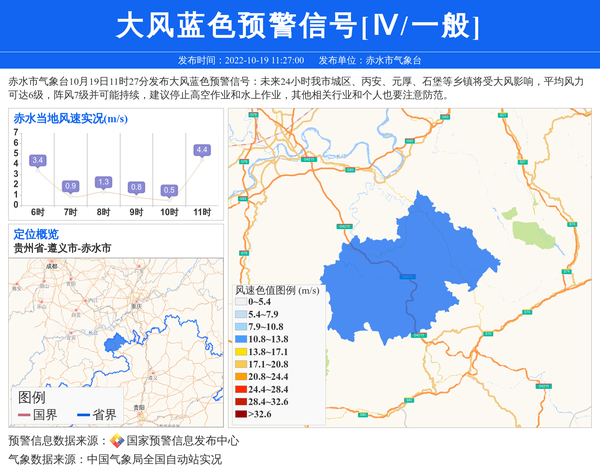Select the 24.4~28.4 red legend swatch
The image size is (600, 471).
click(x=241, y=390)
